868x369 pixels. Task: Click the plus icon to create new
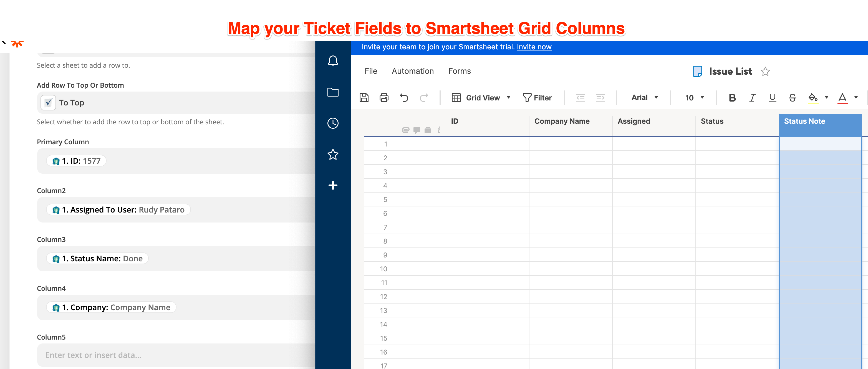click(332, 185)
